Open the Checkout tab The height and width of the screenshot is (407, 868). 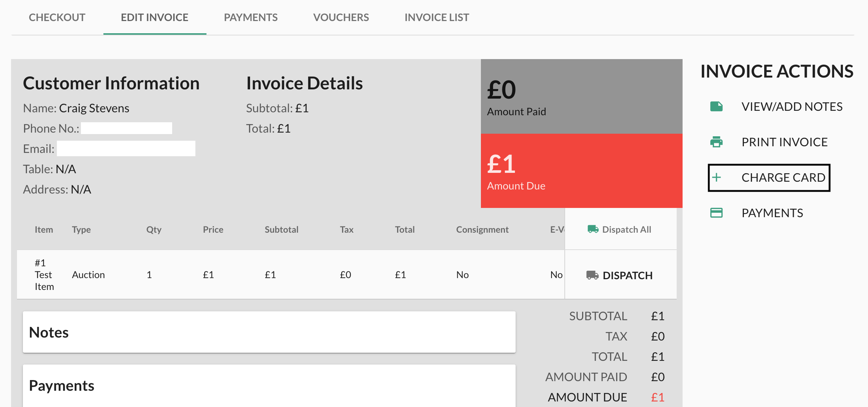pos(57,17)
